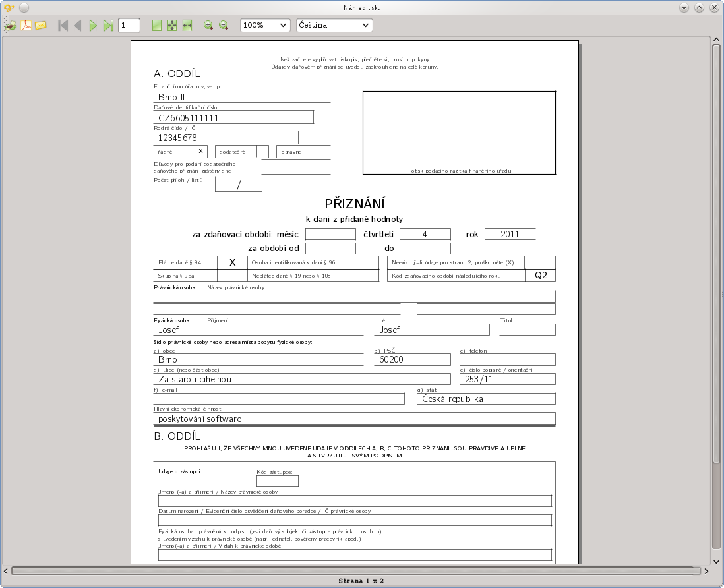Image resolution: width=724 pixels, height=588 pixels.
Task: Go to the first page
Action: pos(63,26)
